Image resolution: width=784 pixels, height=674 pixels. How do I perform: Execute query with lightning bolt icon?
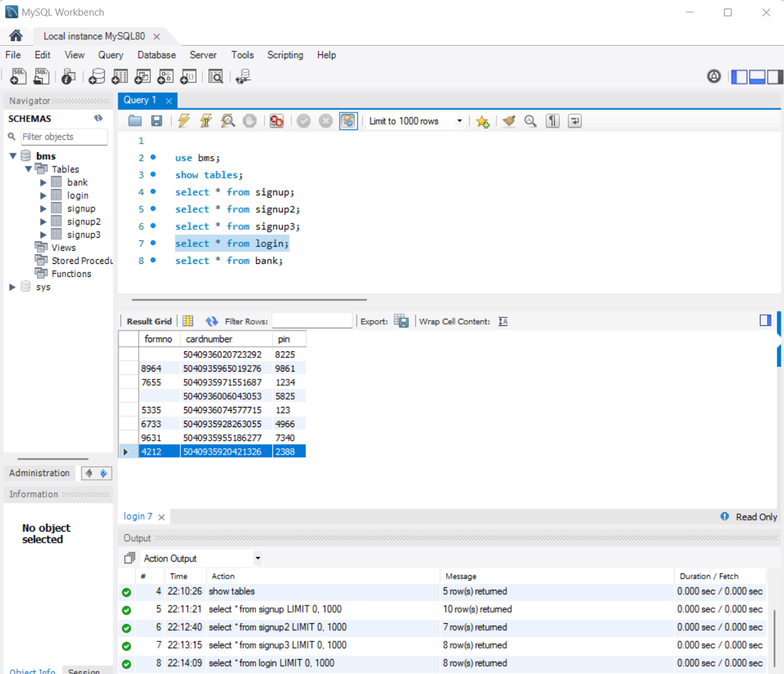pos(184,121)
